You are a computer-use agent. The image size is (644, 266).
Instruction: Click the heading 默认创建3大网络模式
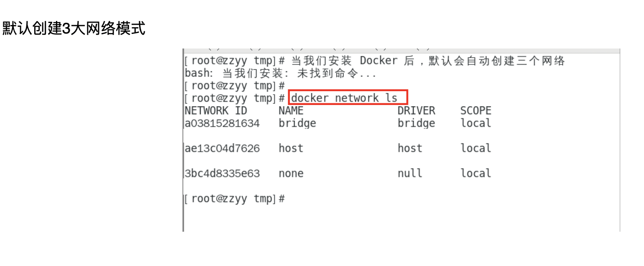coord(74,29)
